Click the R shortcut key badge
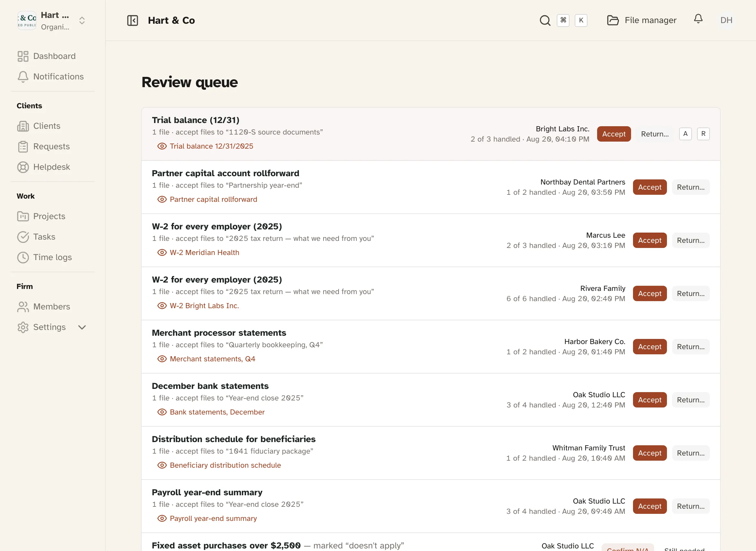 pos(703,134)
